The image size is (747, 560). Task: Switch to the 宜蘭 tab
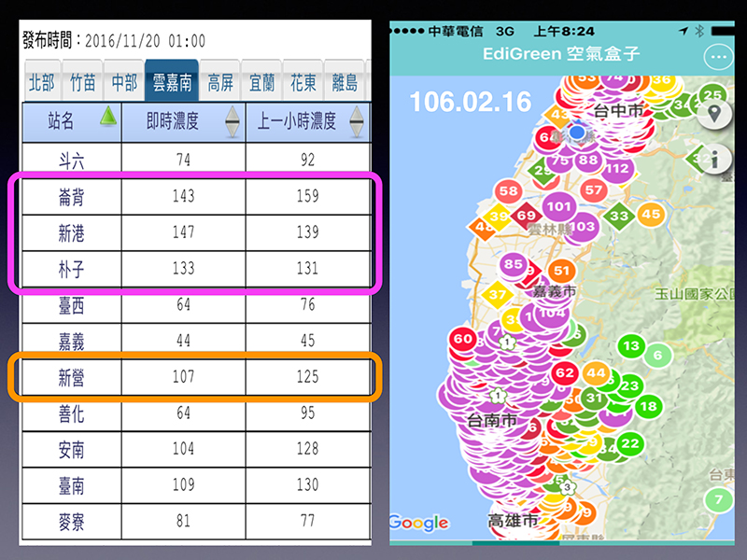click(261, 82)
